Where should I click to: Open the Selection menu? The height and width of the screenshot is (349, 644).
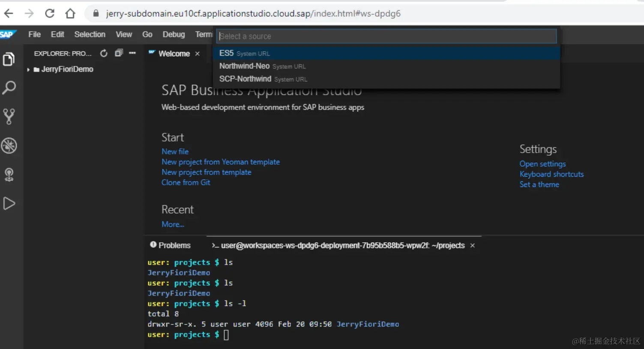point(90,34)
